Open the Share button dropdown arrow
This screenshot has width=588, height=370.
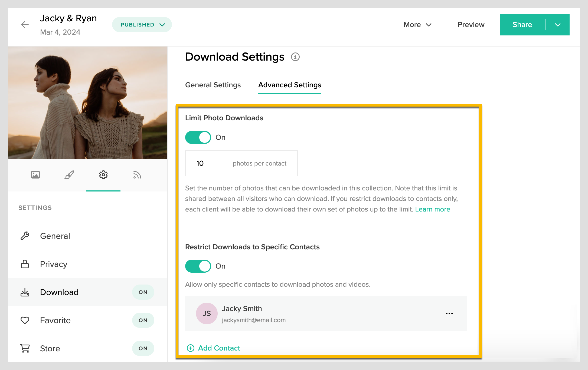click(x=557, y=25)
